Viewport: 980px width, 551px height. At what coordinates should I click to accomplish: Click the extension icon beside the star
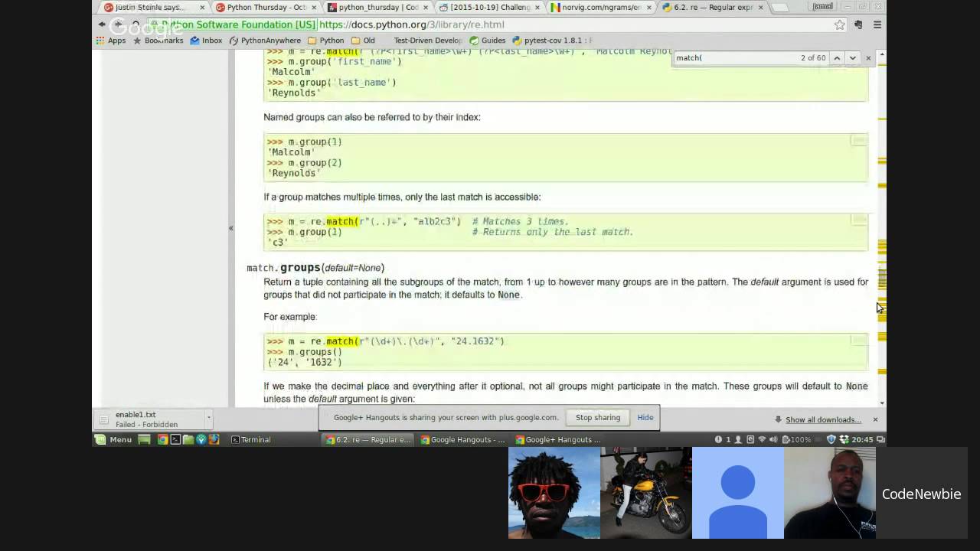pos(858,24)
